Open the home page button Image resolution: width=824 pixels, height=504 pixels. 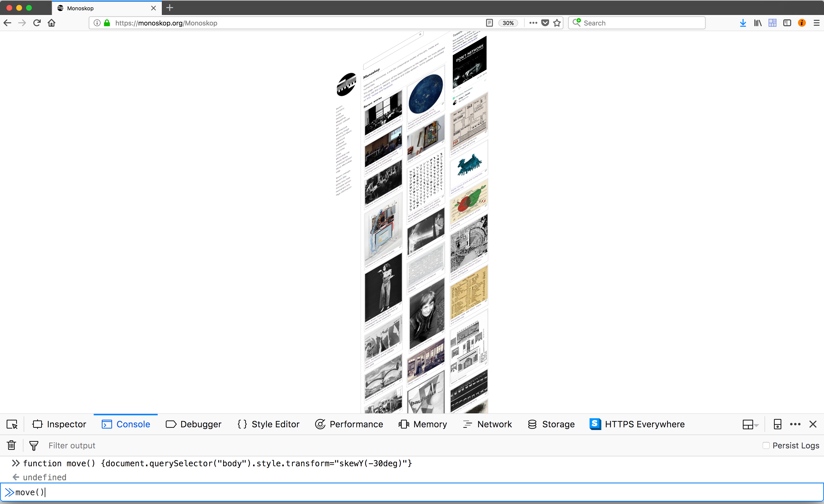(x=51, y=23)
